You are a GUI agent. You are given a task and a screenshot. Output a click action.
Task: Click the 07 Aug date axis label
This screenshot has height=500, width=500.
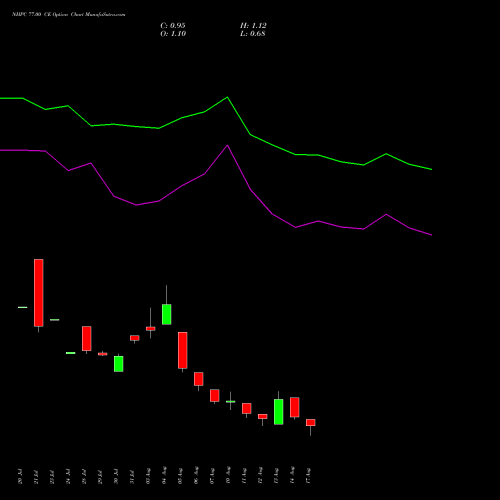tap(212, 476)
